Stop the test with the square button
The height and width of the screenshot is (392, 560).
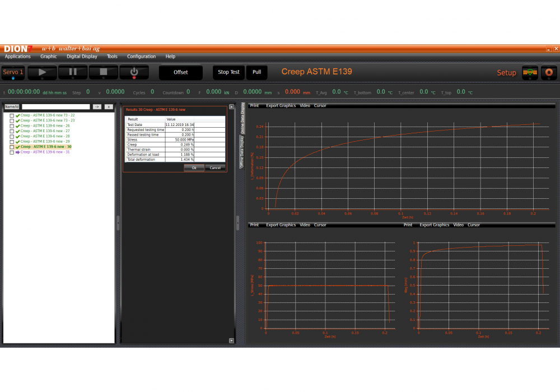(x=104, y=72)
